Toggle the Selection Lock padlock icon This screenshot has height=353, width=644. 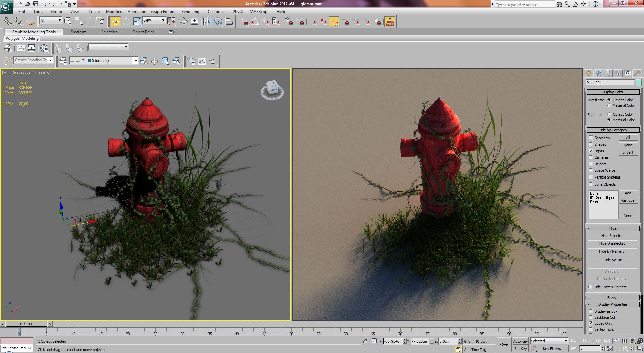click(365, 341)
